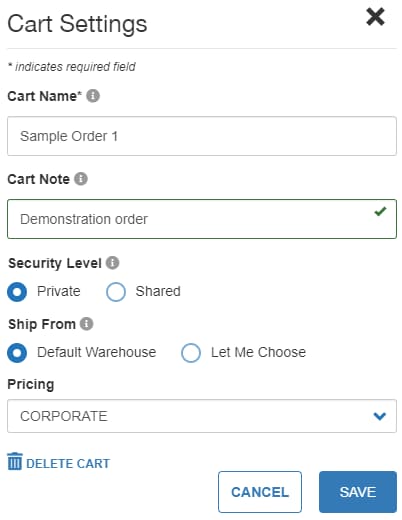Focus the Sample Order 1 name field
Screen dimensions: 402x520
[x=202, y=136]
